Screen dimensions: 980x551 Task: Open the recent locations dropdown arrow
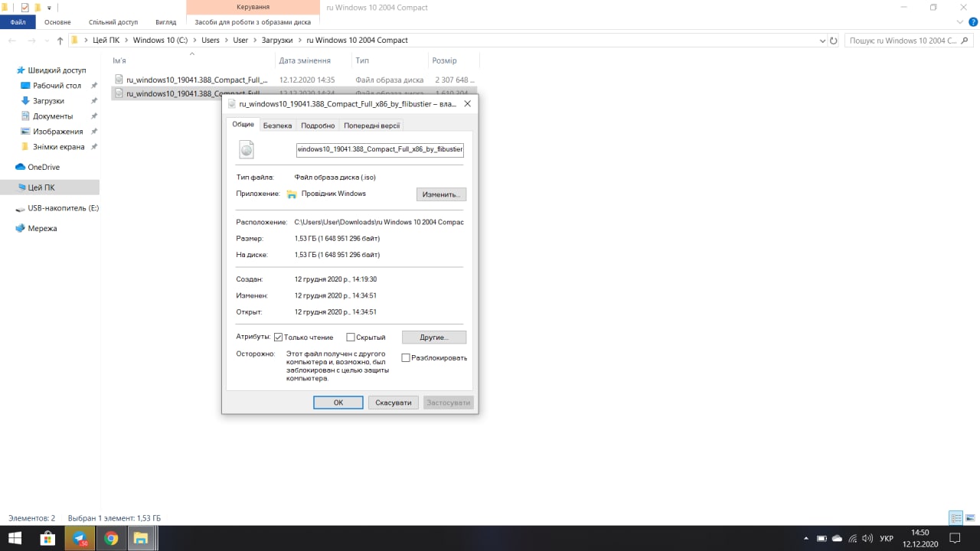(47, 41)
